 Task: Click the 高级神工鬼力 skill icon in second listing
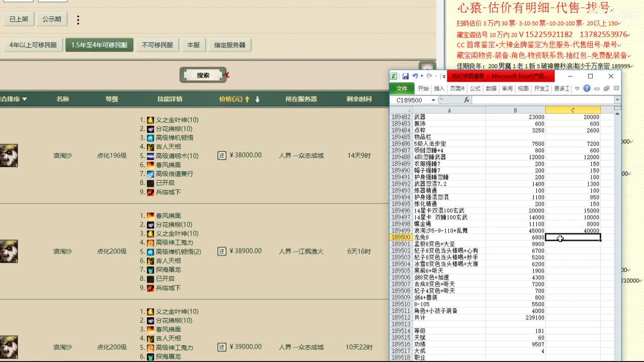[150, 243]
